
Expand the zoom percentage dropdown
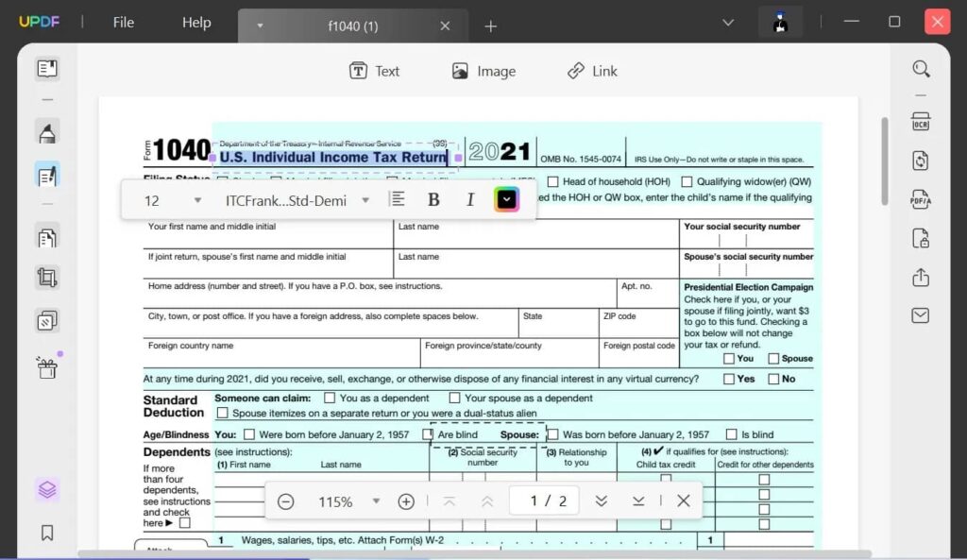click(x=377, y=501)
